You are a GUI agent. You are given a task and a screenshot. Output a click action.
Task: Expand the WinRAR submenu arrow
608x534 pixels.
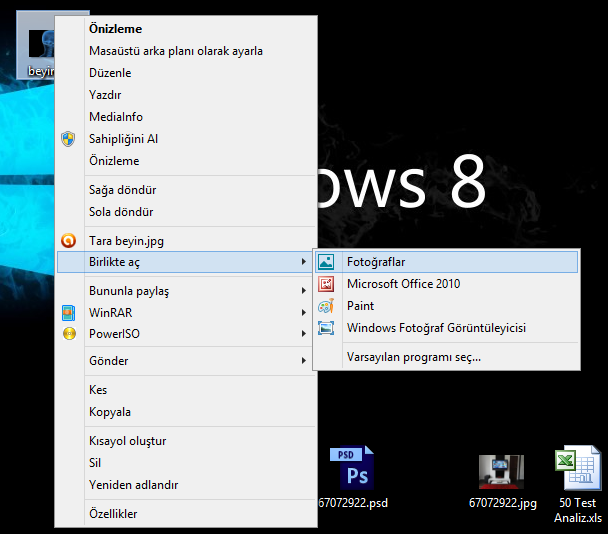[304, 313]
